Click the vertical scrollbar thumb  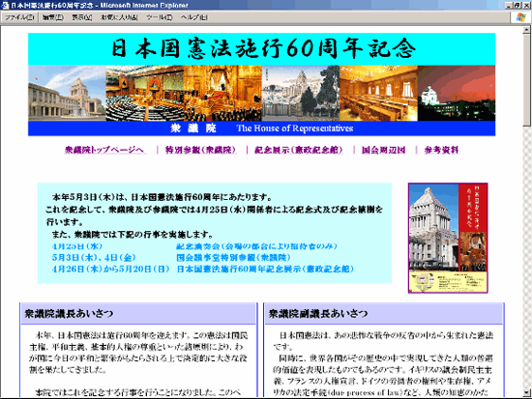coord(526,80)
